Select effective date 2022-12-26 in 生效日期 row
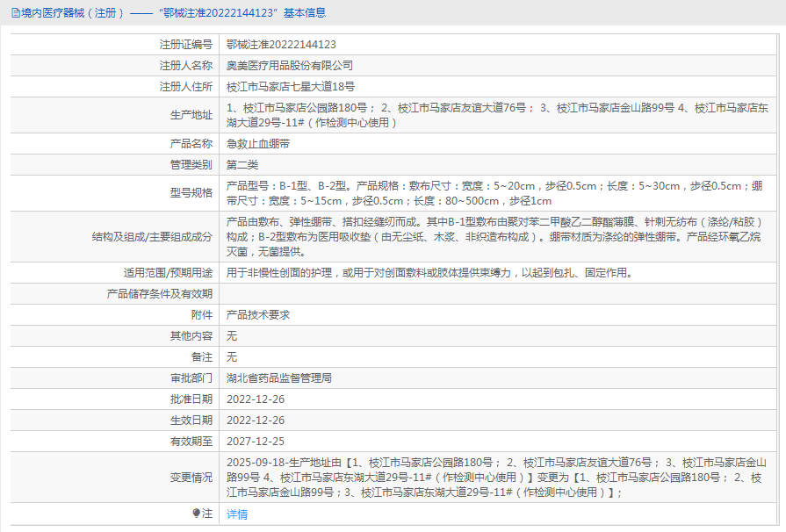Image resolution: width=786 pixels, height=532 pixels. click(x=256, y=421)
